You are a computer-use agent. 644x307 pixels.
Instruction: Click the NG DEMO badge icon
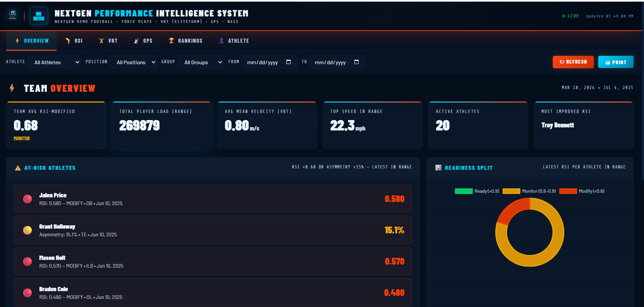tap(39, 16)
